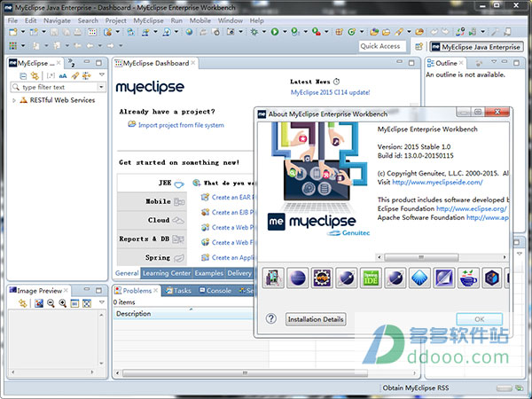Open the Run button dropdown arrow
This screenshot has width=532, height=399.
(x=285, y=32)
